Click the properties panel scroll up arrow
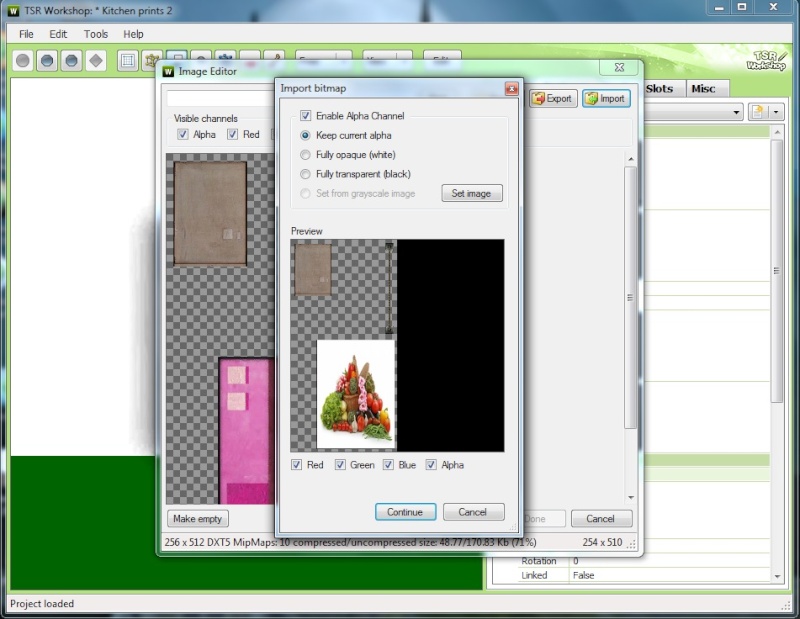Screen dimensions: 800x619 pos(777,133)
